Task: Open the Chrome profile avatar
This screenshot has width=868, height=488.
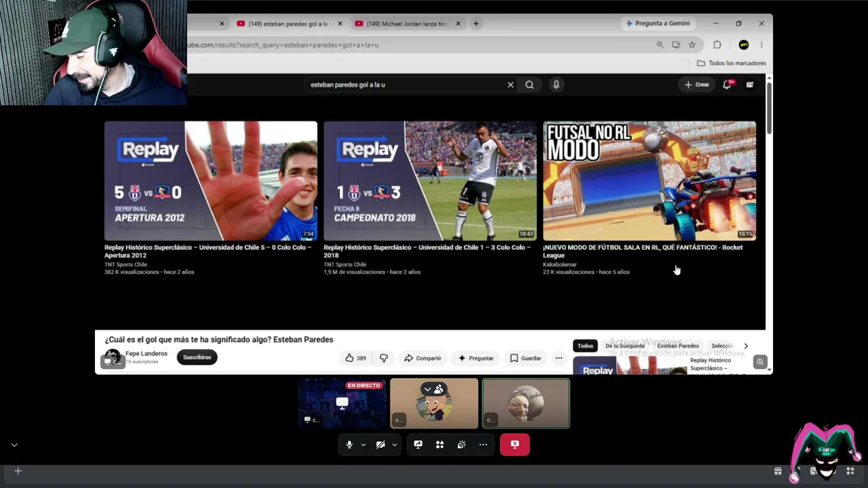Action: 744,45
